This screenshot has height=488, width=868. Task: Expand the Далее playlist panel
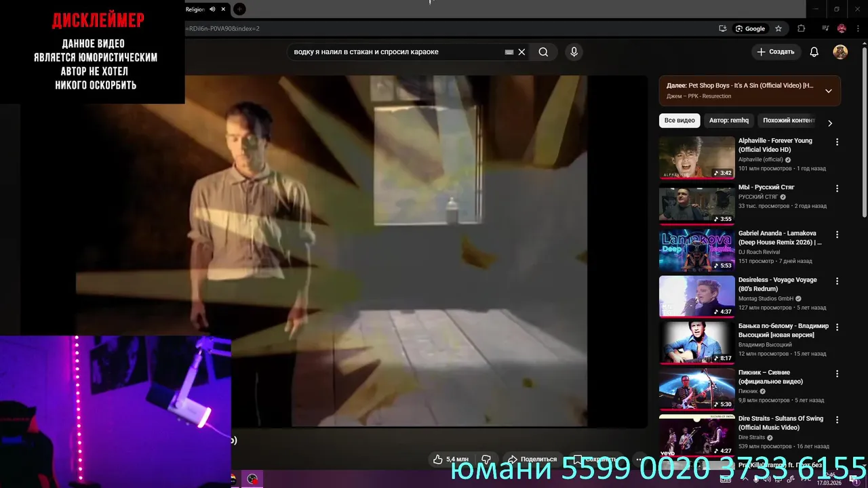(828, 91)
